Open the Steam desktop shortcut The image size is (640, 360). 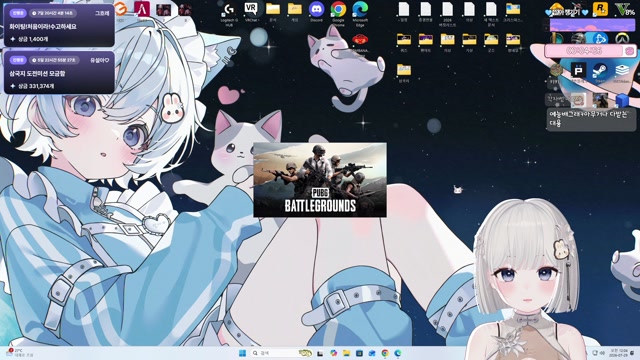tap(599, 71)
